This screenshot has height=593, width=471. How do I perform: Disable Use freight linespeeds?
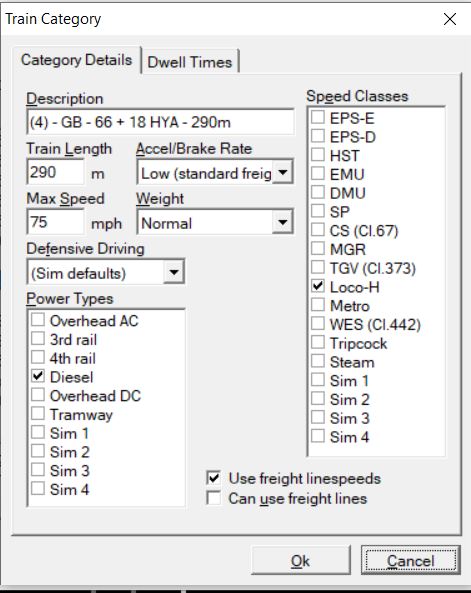point(214,478)
